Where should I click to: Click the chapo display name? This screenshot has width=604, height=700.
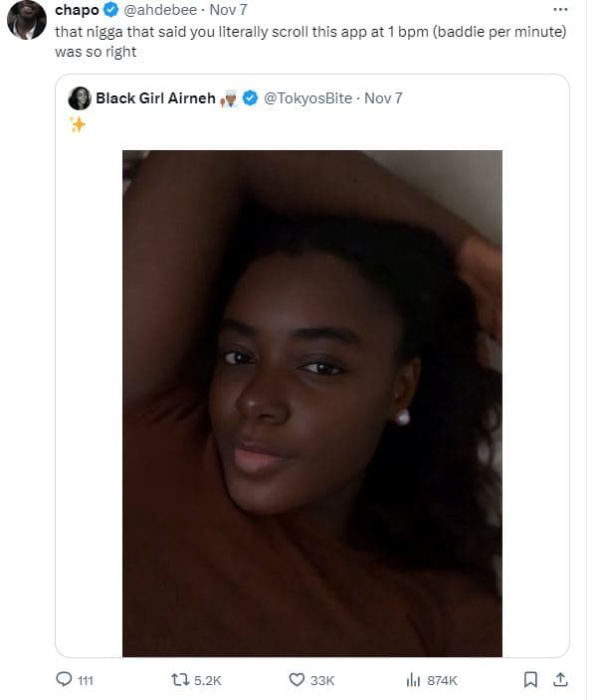click(x=77, y=11)
